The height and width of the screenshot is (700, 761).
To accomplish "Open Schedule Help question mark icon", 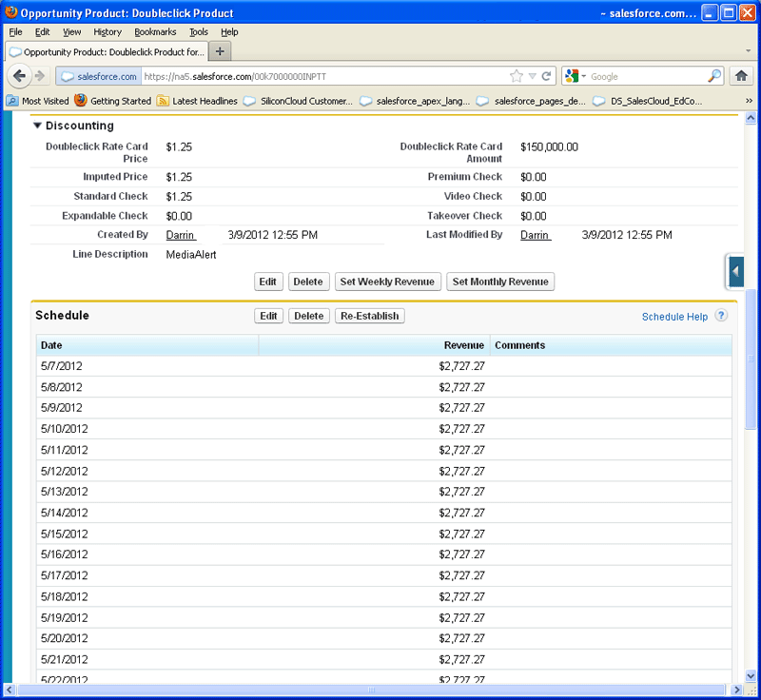I will click(719, 317).
